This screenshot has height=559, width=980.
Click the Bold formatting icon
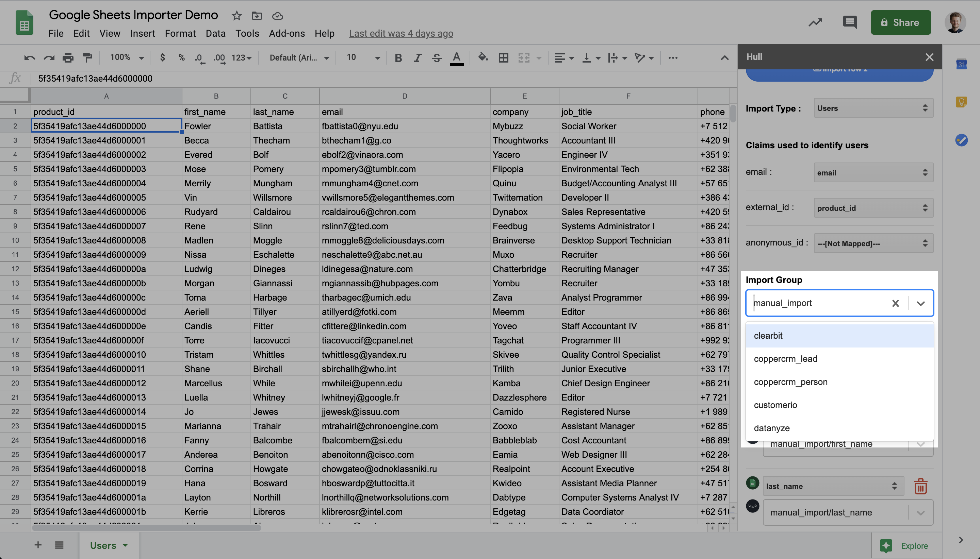(x=398, y=58)
